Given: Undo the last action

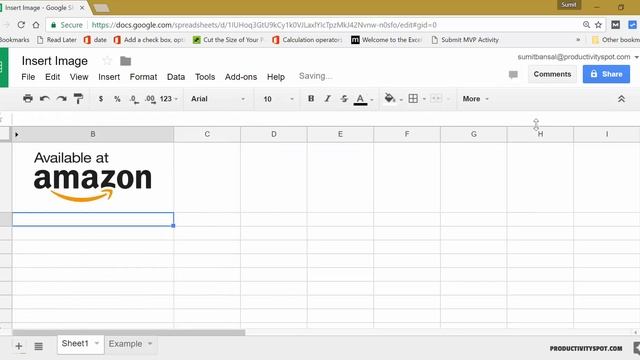Looking at the screenshot, I should click(44, 99).
